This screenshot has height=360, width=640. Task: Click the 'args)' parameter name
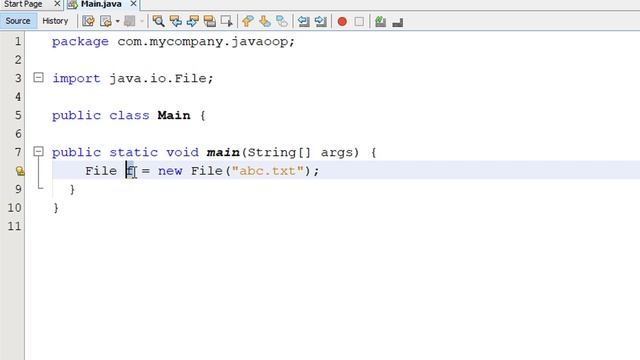point(340,153)
